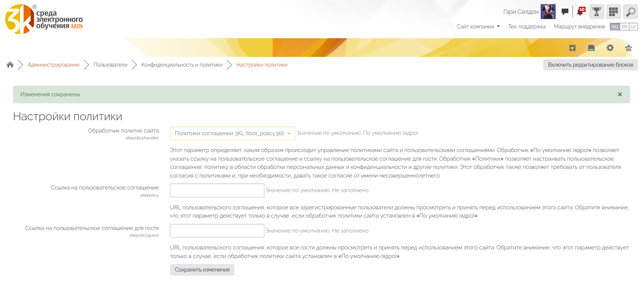Image resolution: width=644 pixels, height=285 pixels.
Task: Open the Маршрут внедрения menu item
Action: click(579, 27)
